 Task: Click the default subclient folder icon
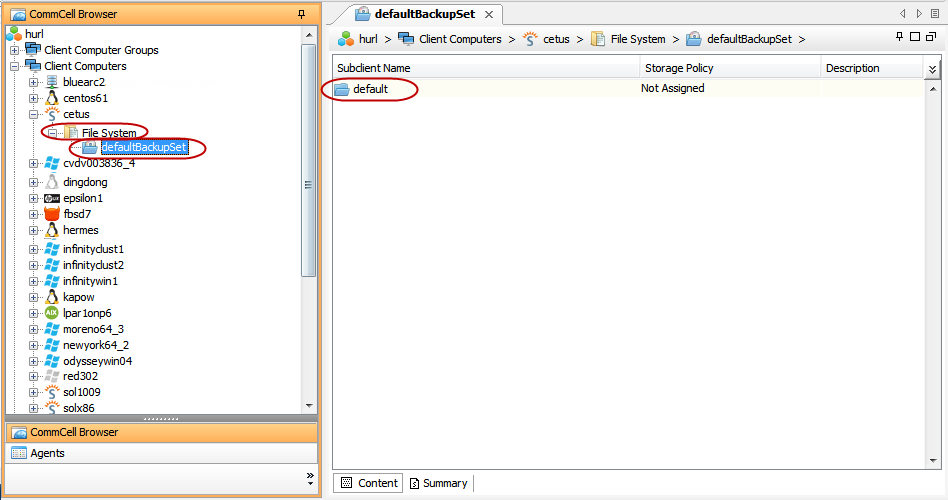[342, 89]
